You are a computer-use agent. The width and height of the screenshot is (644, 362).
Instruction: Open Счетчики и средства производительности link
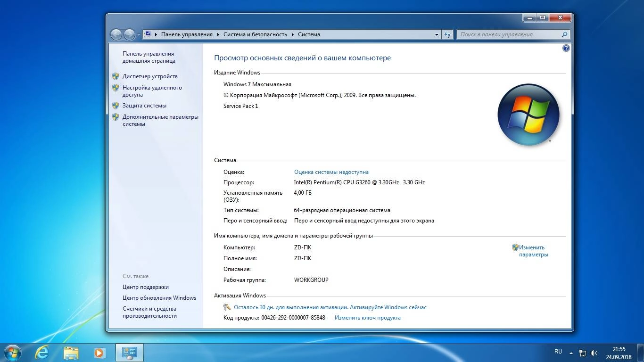pos(149,312)
